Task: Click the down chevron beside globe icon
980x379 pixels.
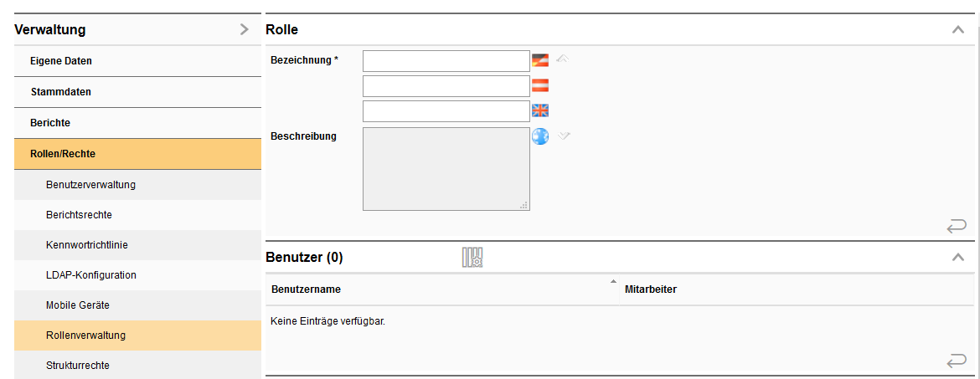Action: [x=564, y=136]
